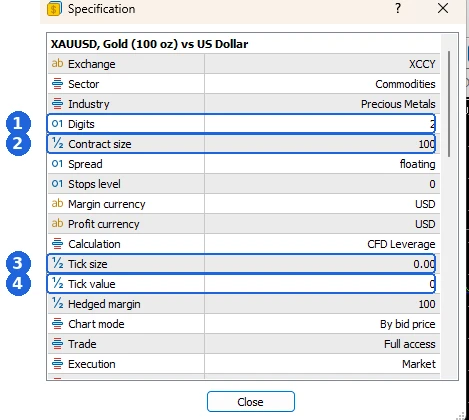The image size is (469, 420).
Task: Click the Specification title text
Action: tap(102, 9)
